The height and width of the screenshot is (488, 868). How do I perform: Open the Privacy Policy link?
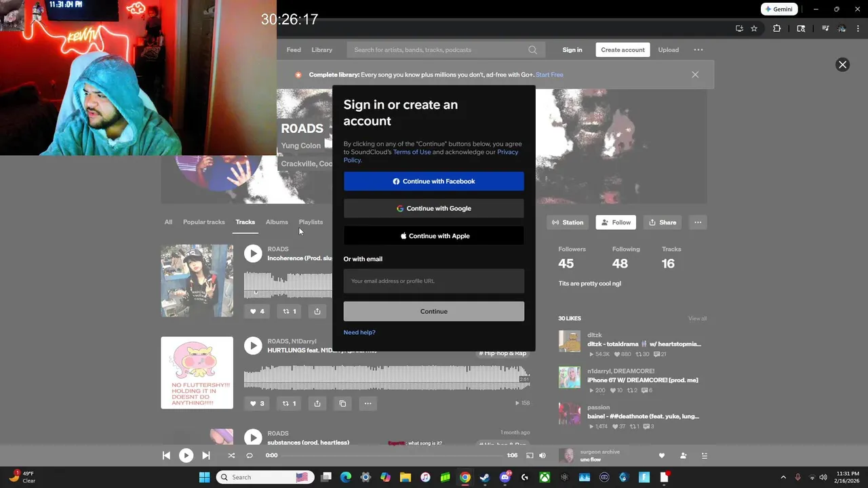coord(507,152)
